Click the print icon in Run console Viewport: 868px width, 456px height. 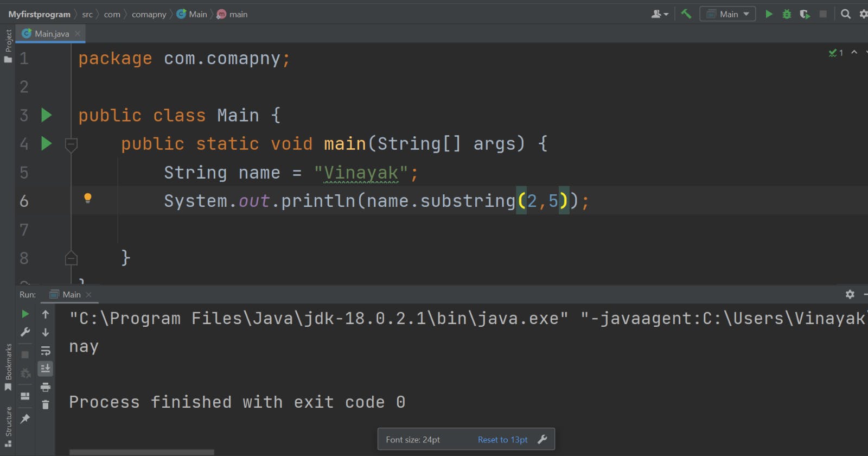46,387
